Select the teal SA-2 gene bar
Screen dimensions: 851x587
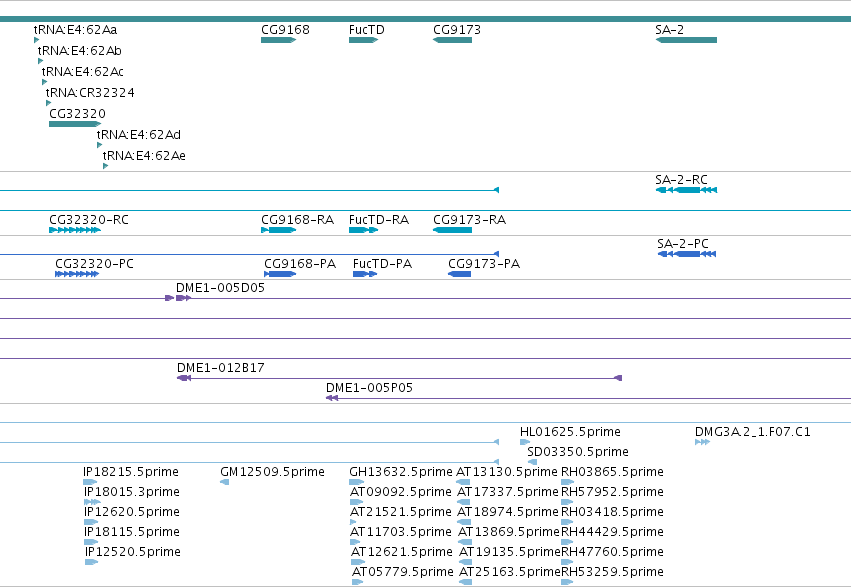click(x=687, y=40)
